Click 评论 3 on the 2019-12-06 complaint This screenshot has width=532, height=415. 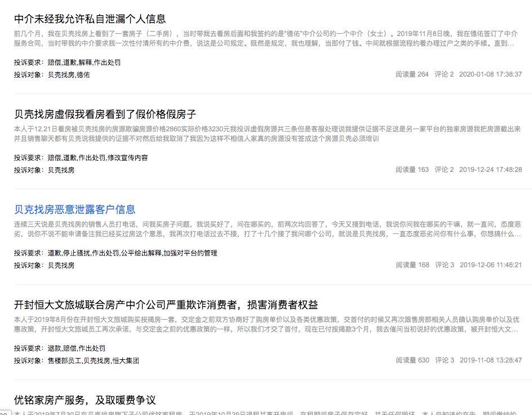click(444, 265)
